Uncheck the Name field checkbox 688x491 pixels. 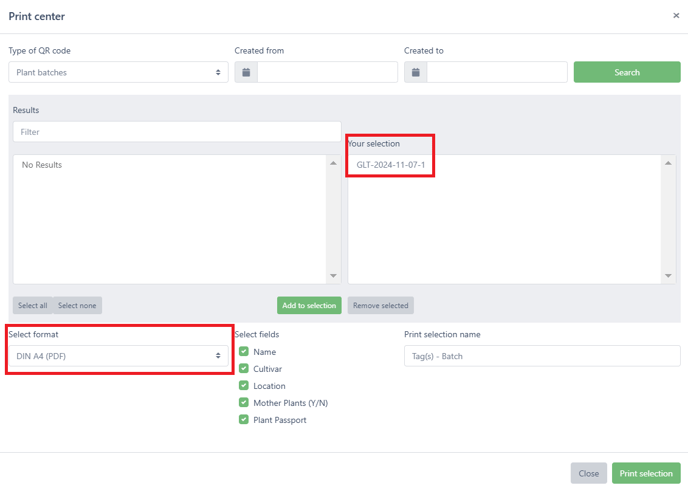click(x=244, y=351)
